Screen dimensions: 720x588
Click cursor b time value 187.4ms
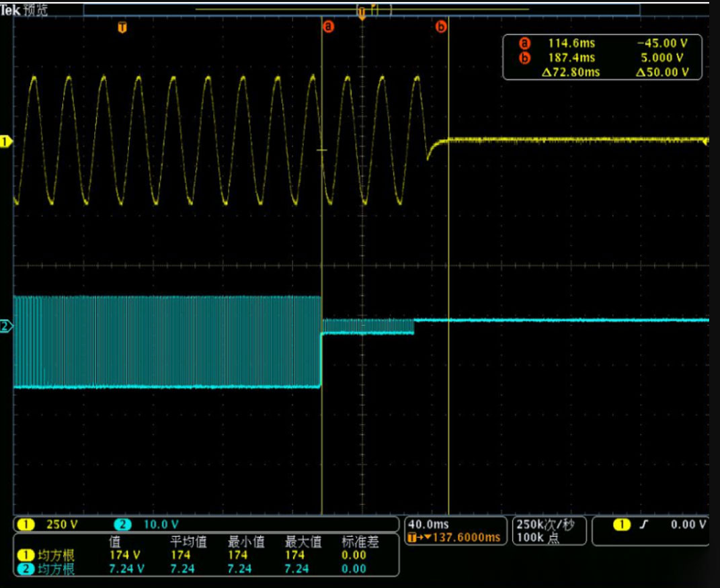click(571, 58)
